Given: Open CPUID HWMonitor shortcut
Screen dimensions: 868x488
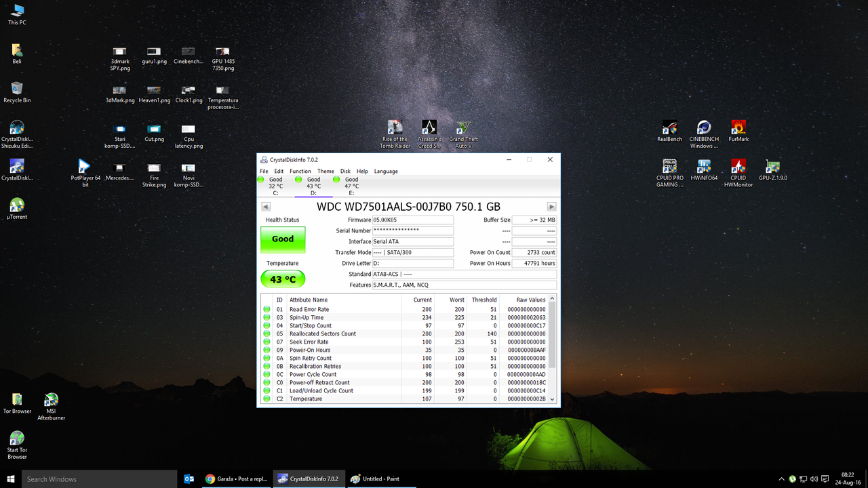Looking at the screenshot, I should tap(738, 173).
